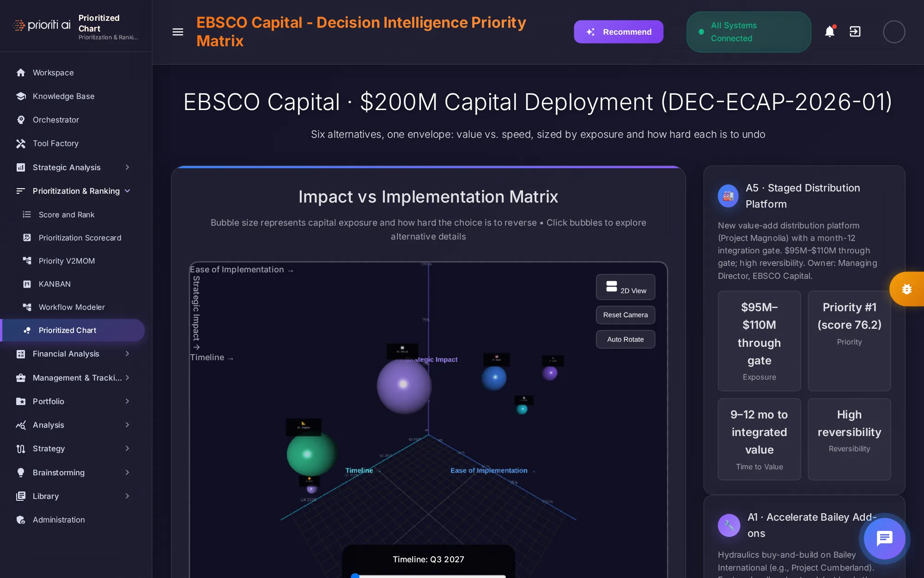
Task: Click the A1 Accelerate Bailey wrench icon
Action: pyautogui.click(x=729, y=525)
